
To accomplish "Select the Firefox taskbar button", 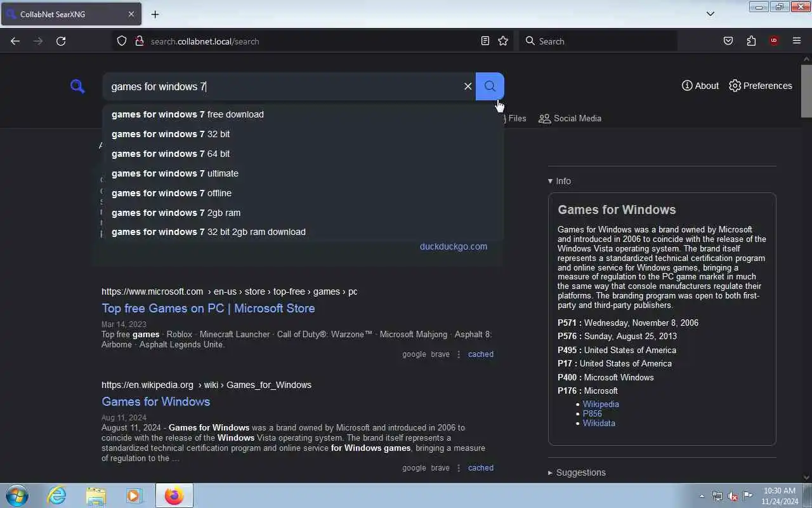I will point(174,495).
